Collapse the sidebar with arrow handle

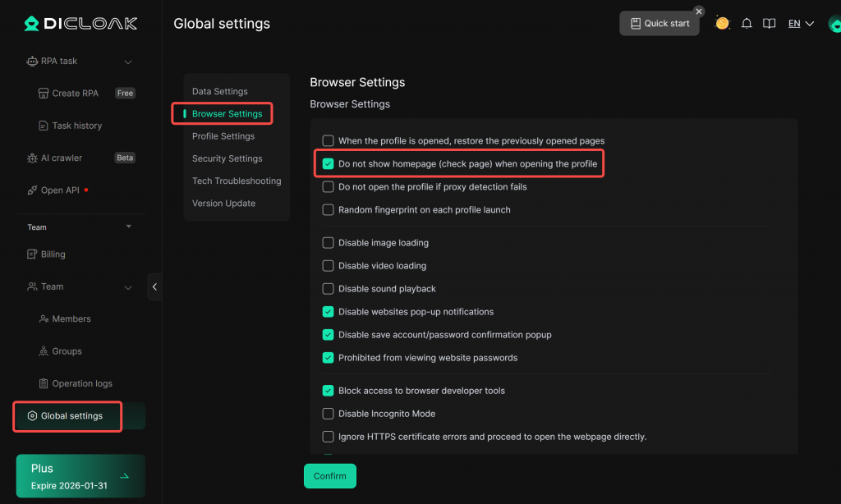pos(154,286)
